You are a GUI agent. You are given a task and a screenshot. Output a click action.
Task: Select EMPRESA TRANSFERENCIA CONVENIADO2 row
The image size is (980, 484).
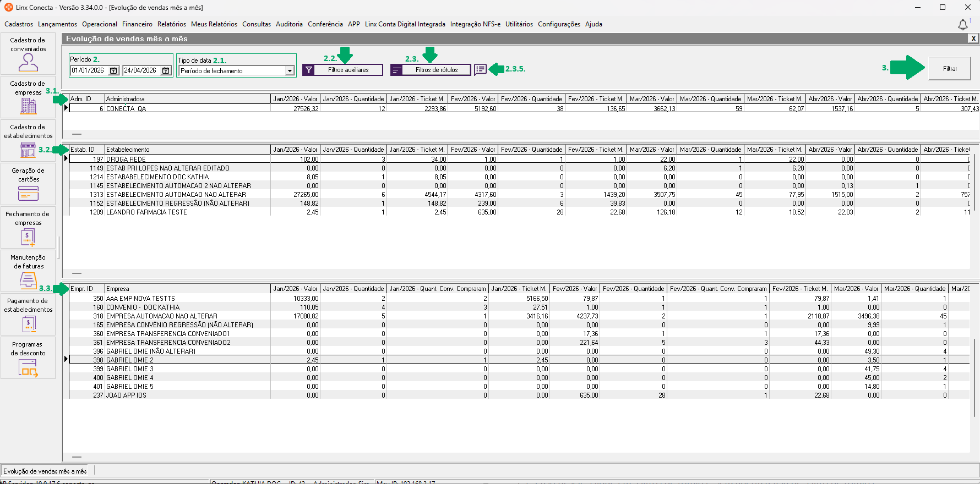pyautogui.click(x=519, y=343)
